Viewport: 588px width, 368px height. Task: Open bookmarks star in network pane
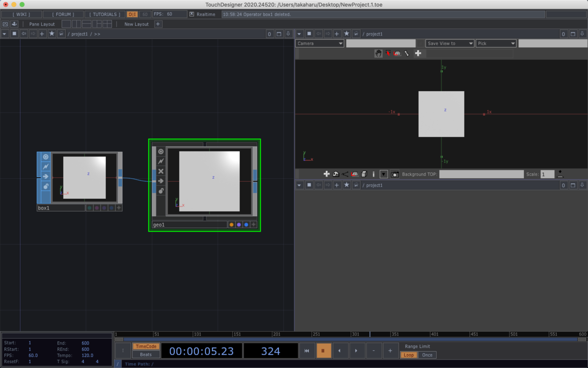(51, 34)
